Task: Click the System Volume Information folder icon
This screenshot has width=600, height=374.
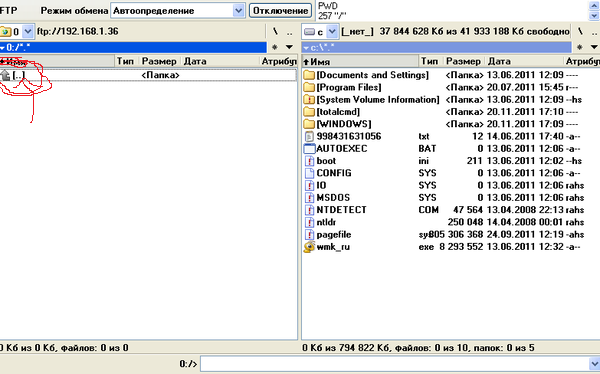Action: coord(309,100)
